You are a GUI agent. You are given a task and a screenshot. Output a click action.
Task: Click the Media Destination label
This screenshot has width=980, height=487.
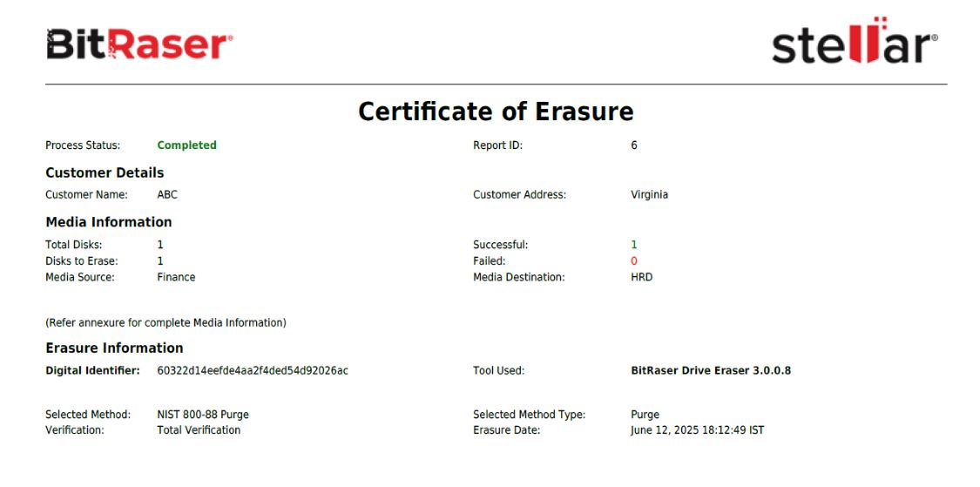519,277
